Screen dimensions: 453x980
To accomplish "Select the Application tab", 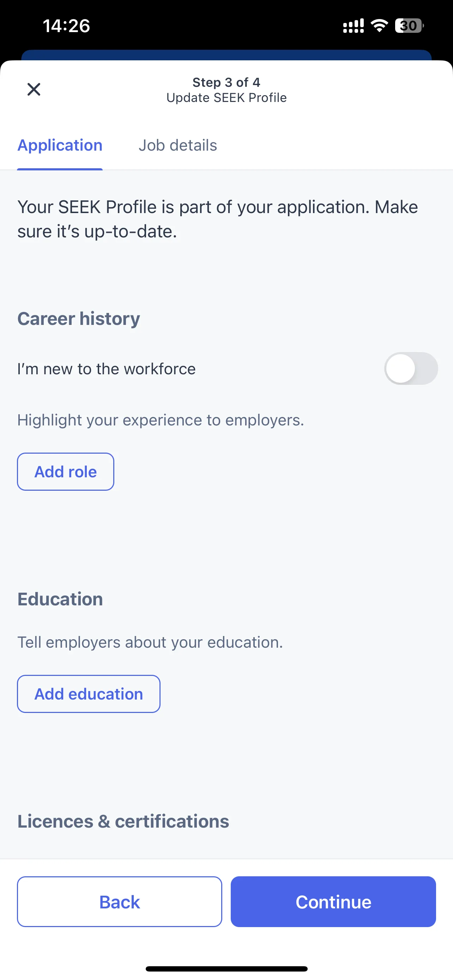I will (60, 145).
